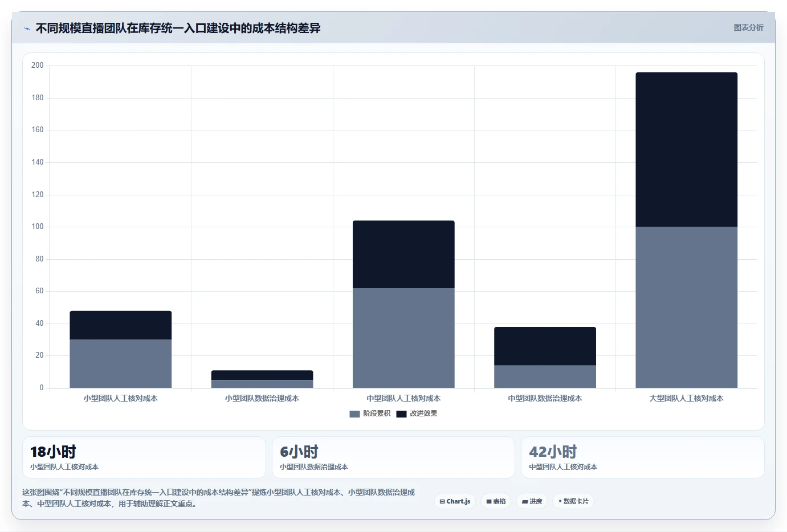Click the gray segment of 小型团队人工核对成本 bar

[x=121, y=363]
